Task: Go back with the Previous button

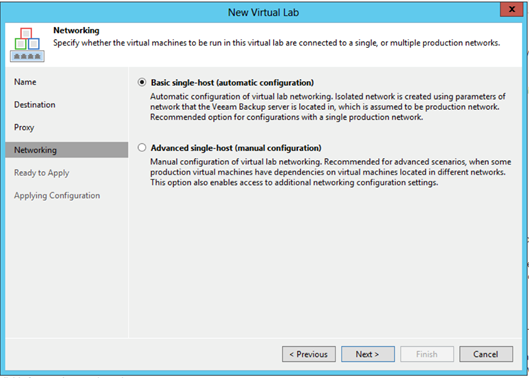Action: pyautogui.click(x=309, y=354)
